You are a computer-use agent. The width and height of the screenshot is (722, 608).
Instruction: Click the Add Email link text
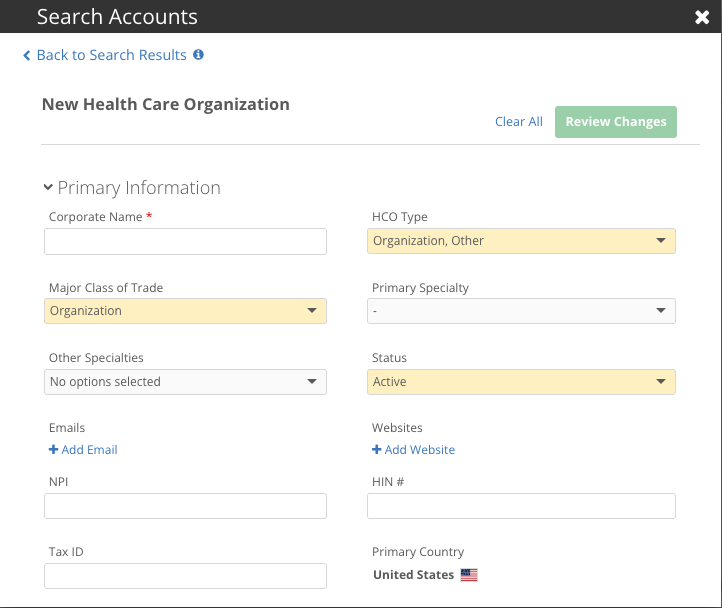coord(90,450)
